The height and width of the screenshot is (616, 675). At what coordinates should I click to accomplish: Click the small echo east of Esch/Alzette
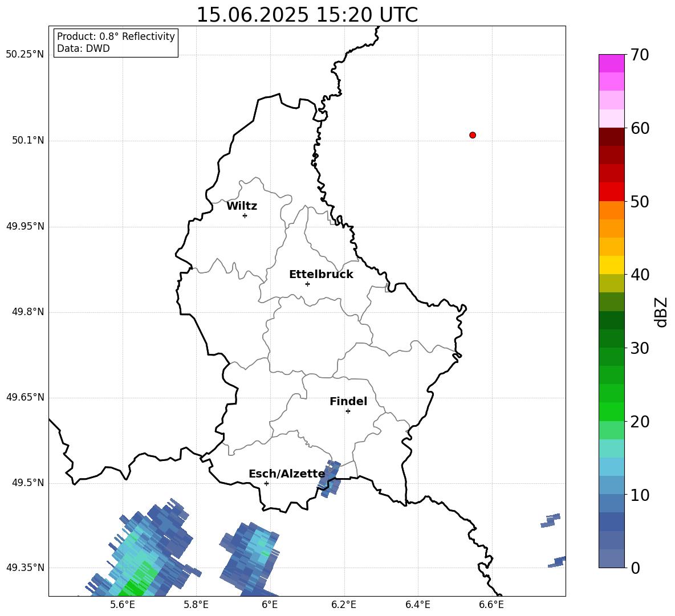point(330,479)
